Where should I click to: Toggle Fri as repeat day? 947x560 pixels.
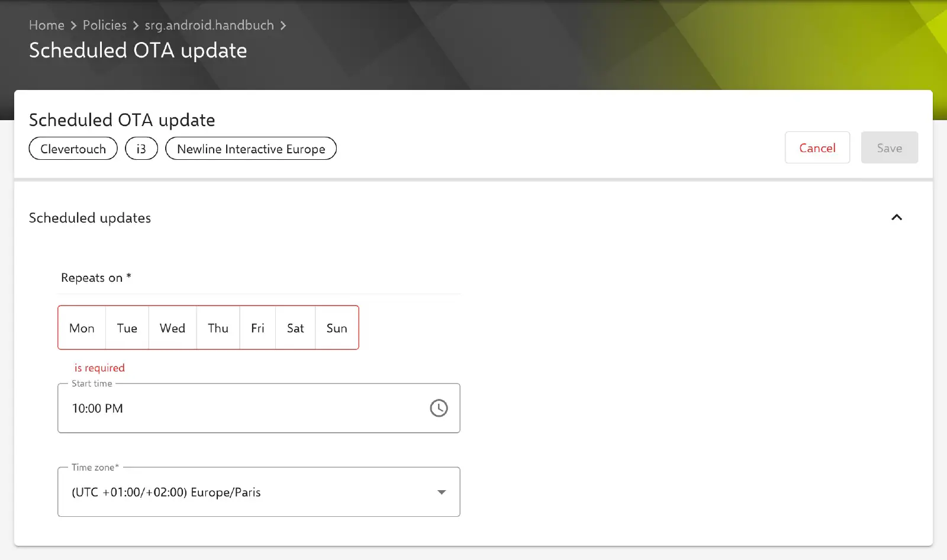click(257, 328)
